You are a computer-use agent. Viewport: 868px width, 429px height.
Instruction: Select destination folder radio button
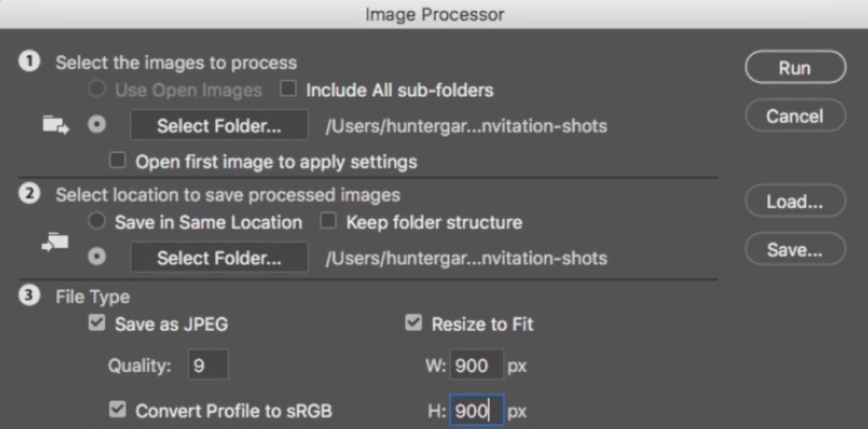click(97, 256)
